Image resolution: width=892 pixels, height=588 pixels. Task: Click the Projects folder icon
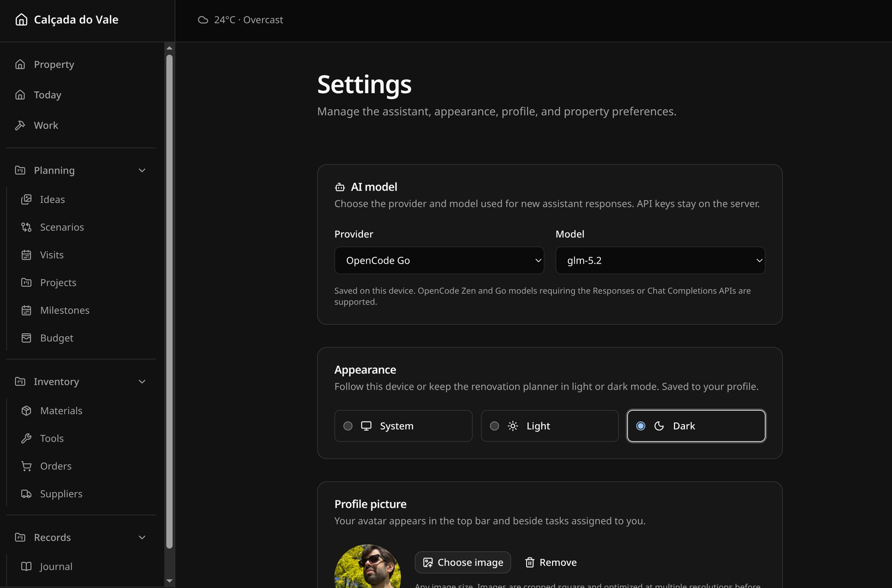coord(26,283)
